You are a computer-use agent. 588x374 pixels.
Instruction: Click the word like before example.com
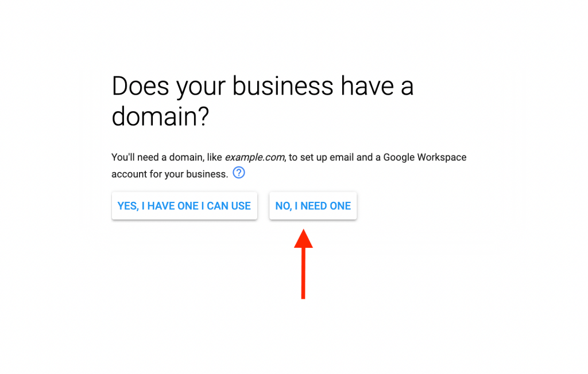pos(215,157)
